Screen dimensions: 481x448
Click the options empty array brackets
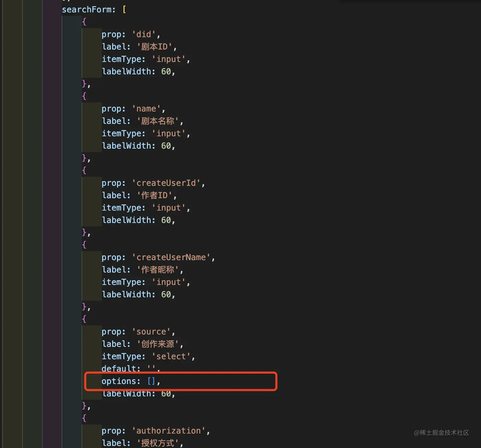pyautogui.click(x=151, y=381)
